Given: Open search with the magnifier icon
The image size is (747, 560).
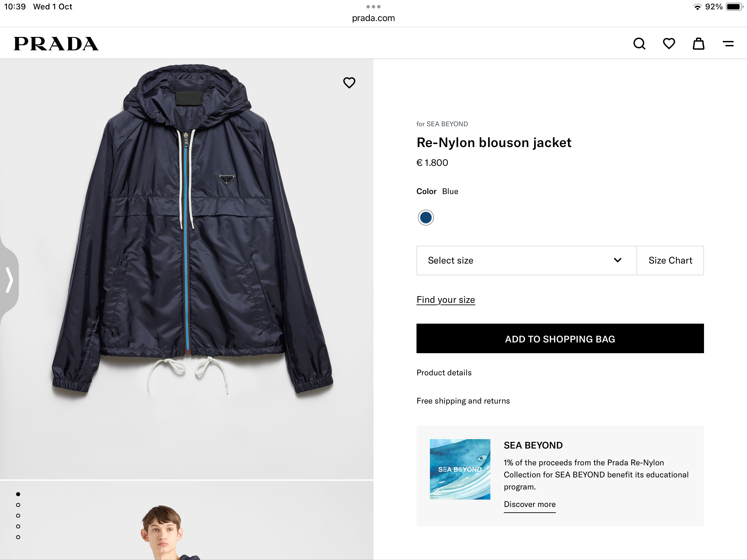Looking at the screenshot, I should click(639, 44).
